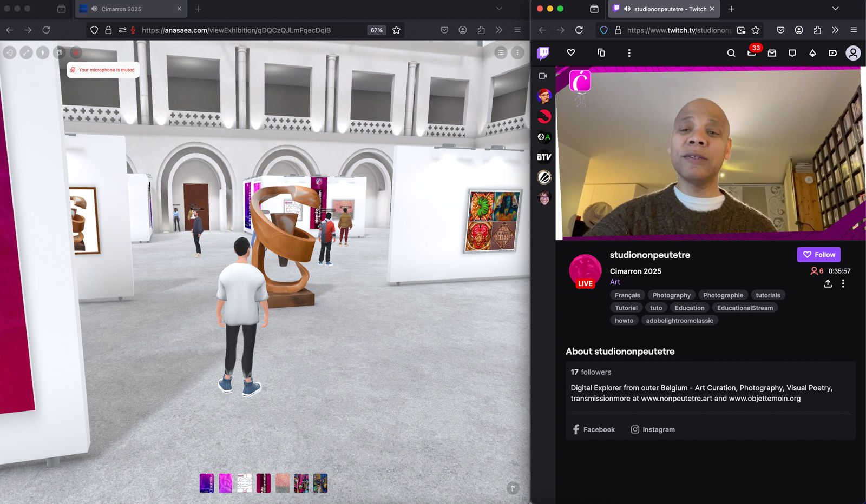Share the stream with the upload icon
Image resolution: width=866 pixels, height=504 pixels.
point(828,283)
